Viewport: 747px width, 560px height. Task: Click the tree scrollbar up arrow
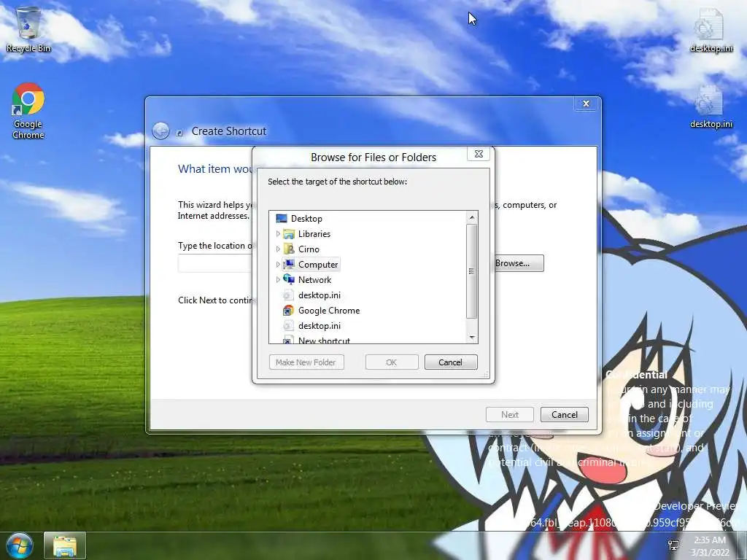click(472, 217)
